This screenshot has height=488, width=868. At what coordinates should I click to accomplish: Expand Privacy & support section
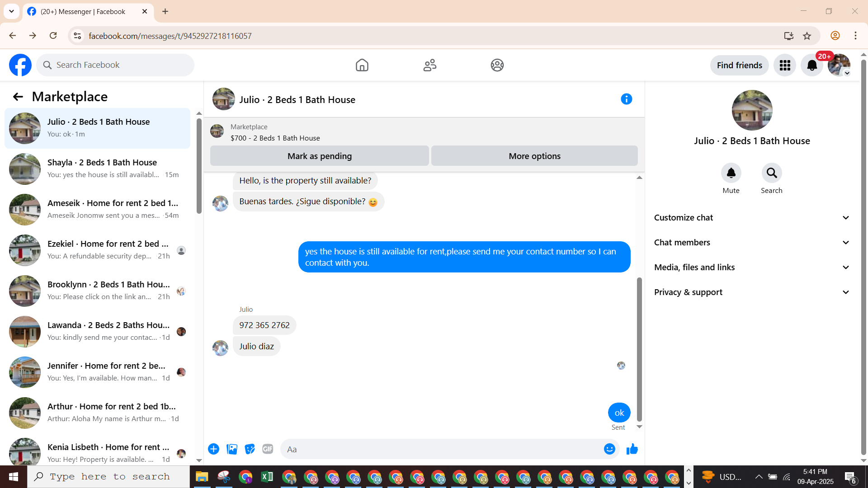(x=752, y=292)
